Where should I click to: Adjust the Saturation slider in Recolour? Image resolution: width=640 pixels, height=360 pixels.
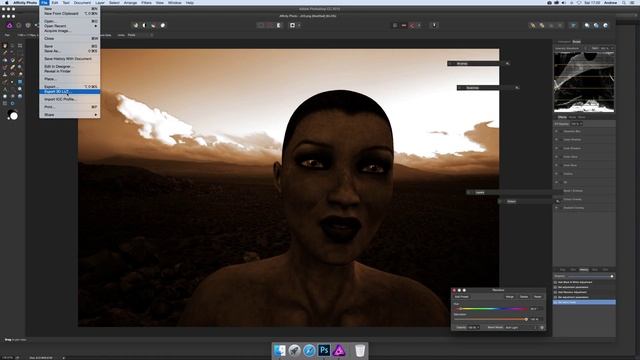coord(491,319)
